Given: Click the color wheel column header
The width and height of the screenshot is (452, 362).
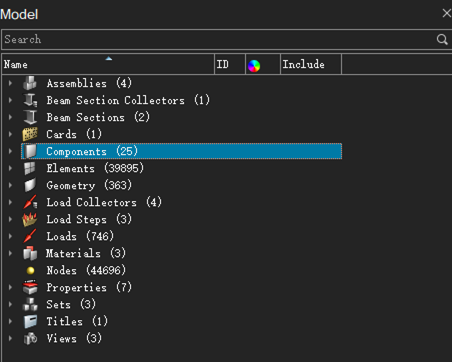Looking at the screenshot, I should pyautogui.click(x=263, y=64).
